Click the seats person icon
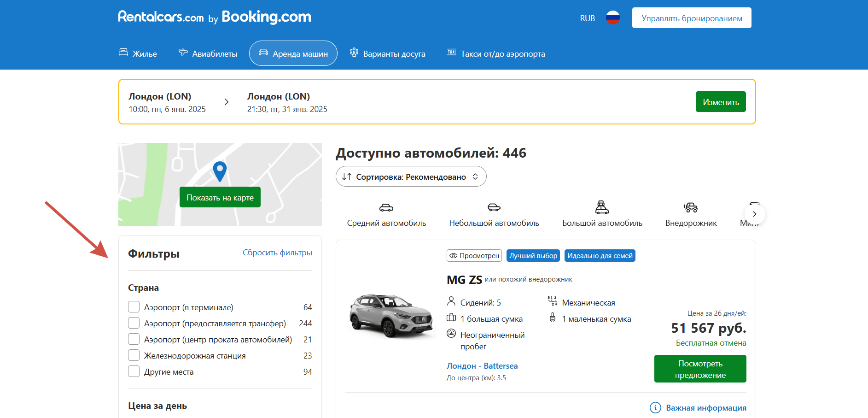The image size is (868, 418). (451, 301)
